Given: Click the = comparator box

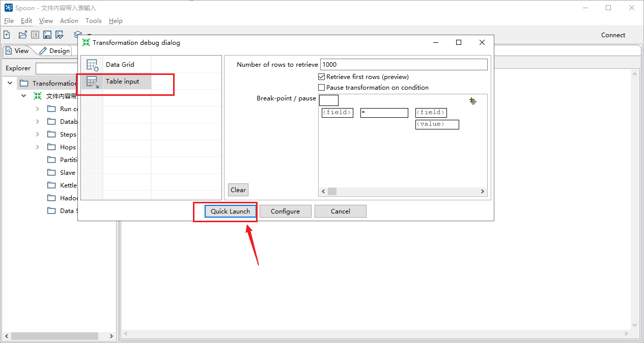Looking at the screenshot, I should point(384,113).
